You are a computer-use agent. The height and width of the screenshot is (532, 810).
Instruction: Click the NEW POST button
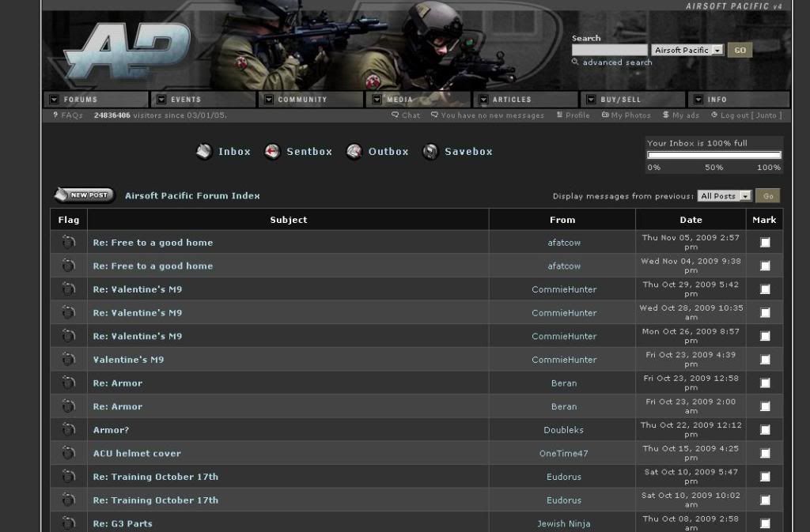(x=85, y=194)
